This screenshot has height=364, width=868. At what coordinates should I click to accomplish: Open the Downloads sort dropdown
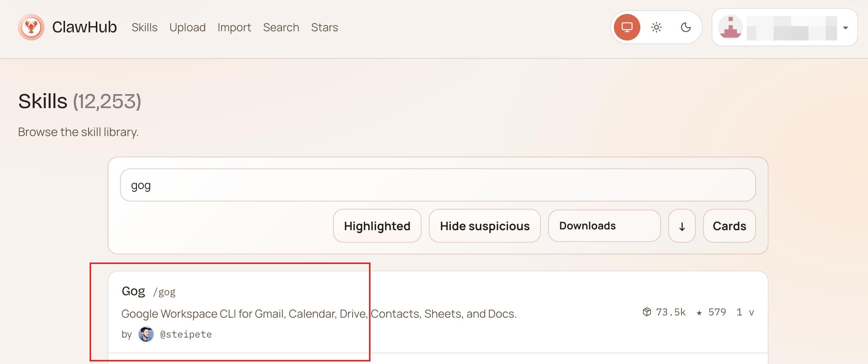[604, 226]
